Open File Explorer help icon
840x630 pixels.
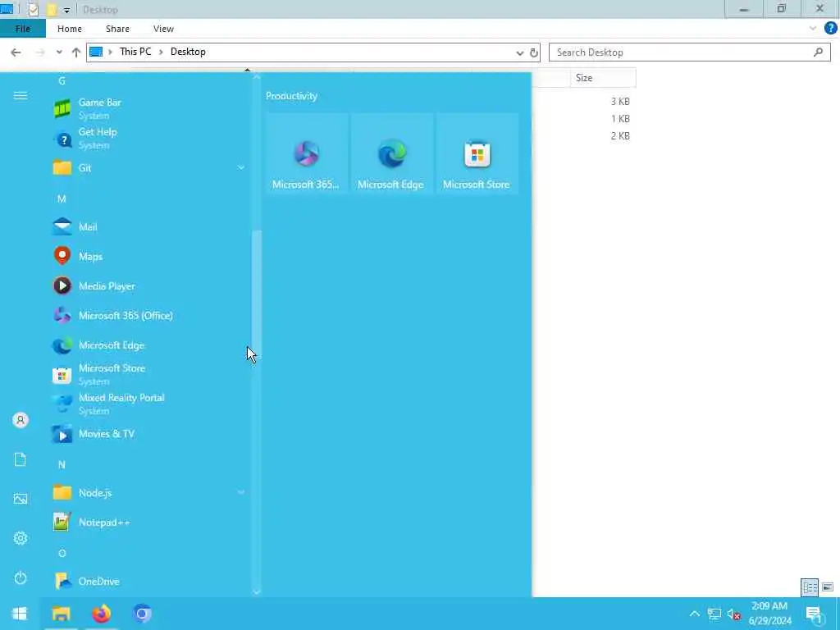(x=830, y=29)
